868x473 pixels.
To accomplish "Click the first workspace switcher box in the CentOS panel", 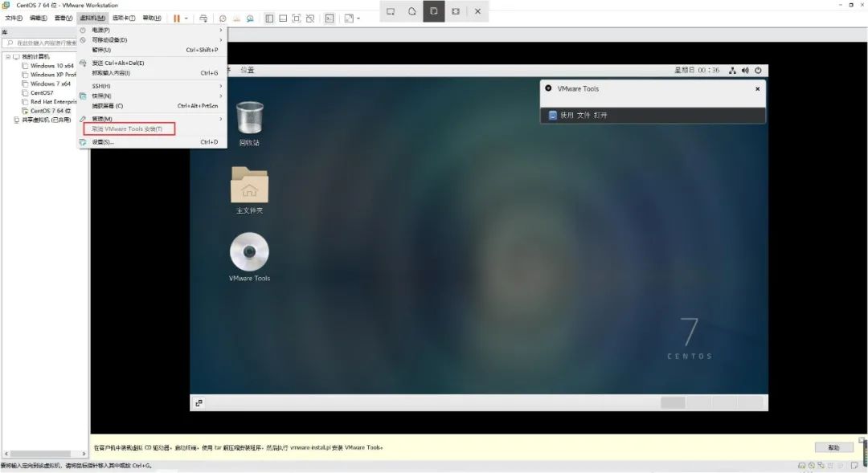I will click(674, 403).
